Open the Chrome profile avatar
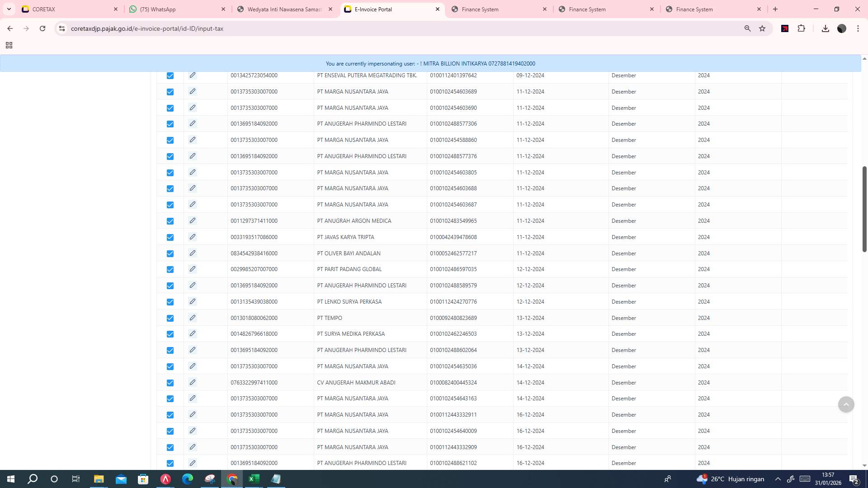The image size is (868, 488). tap(842, 28)
